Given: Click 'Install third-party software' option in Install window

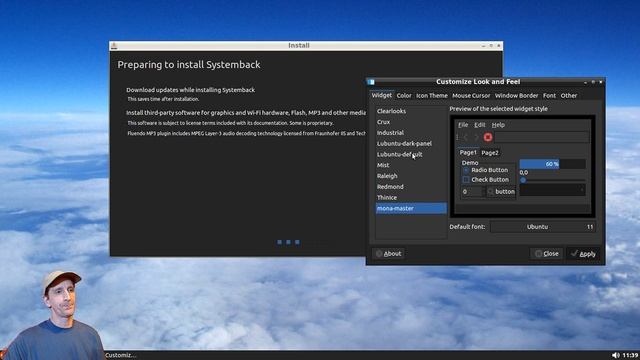Looking at the screenshot, I should pyautogui.click(x=246, y=113).
